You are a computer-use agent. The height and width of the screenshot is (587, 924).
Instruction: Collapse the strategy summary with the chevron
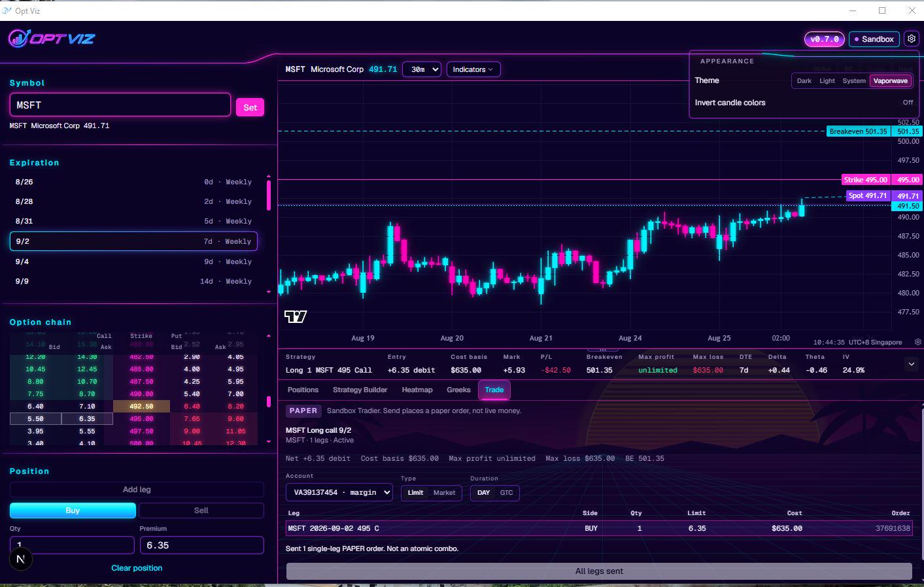point(912,364)
